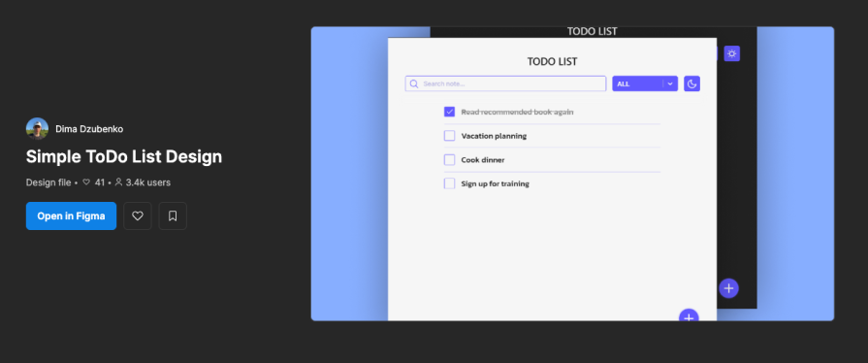Click the plus button on light panel
Screen dimensions: 868x363
pyautogui.click(x=689, y=314)
